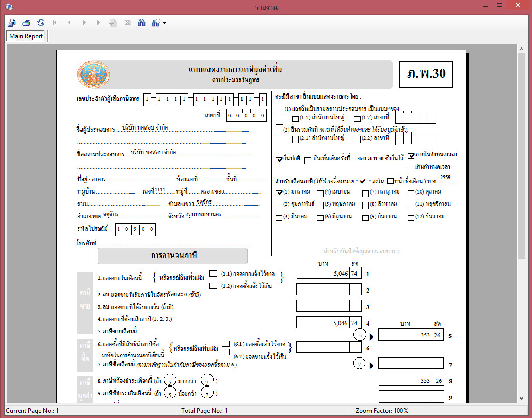
Task: Click the 353 amount on row 8
Action: [x=425, y=381]
